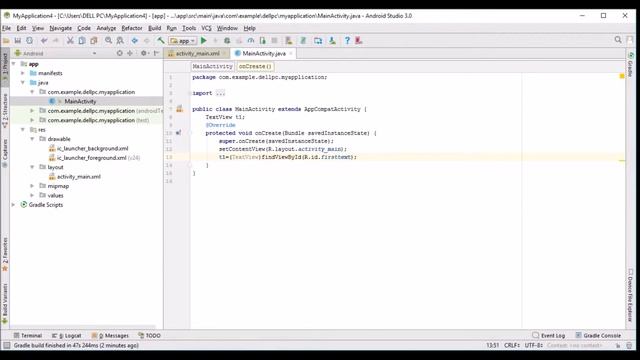Open the Gradle Console button

[x=598, y=336]
